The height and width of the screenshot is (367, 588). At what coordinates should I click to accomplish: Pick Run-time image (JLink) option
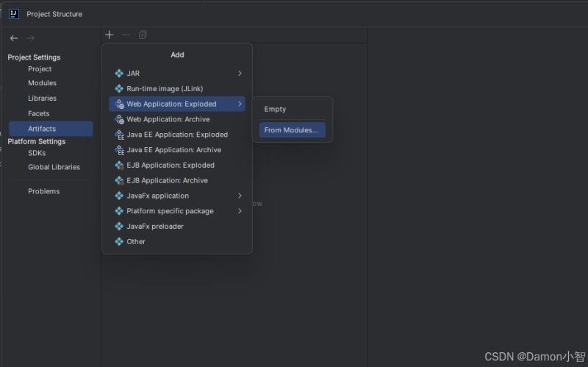(x=165, y=89)
